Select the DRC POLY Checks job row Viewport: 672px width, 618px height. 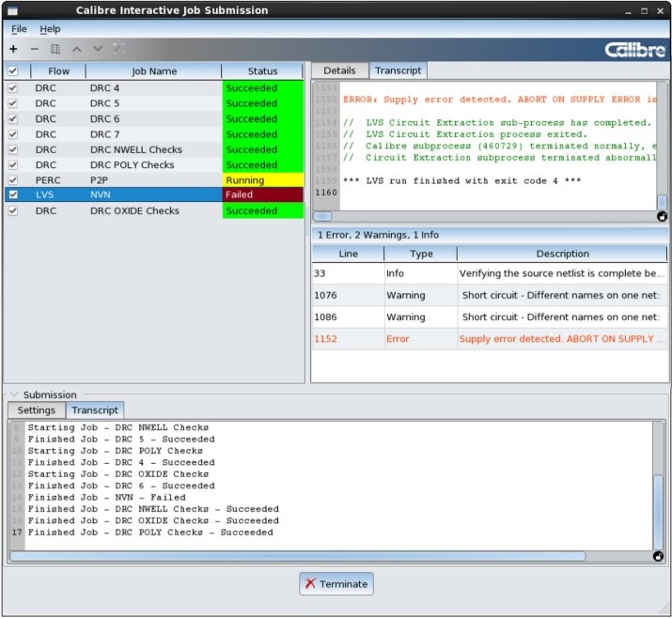click(154, 165)
